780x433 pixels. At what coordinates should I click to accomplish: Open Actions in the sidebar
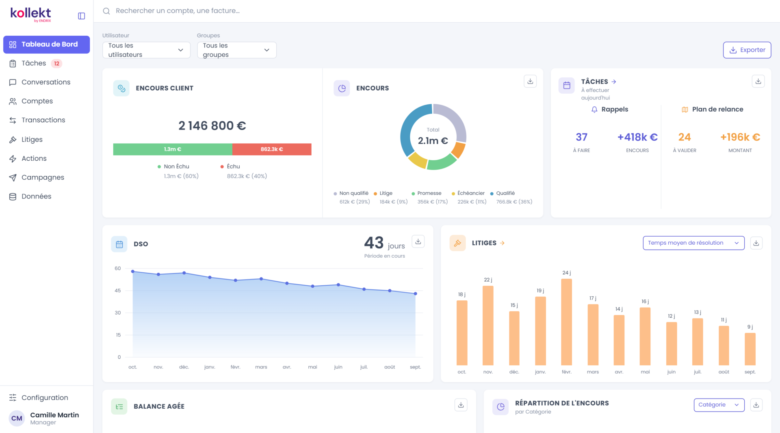click(x=46, y=158)
